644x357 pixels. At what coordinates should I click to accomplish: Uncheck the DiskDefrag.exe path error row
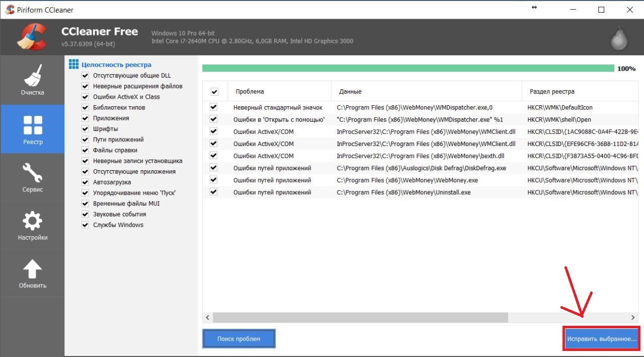click(213, 168)
